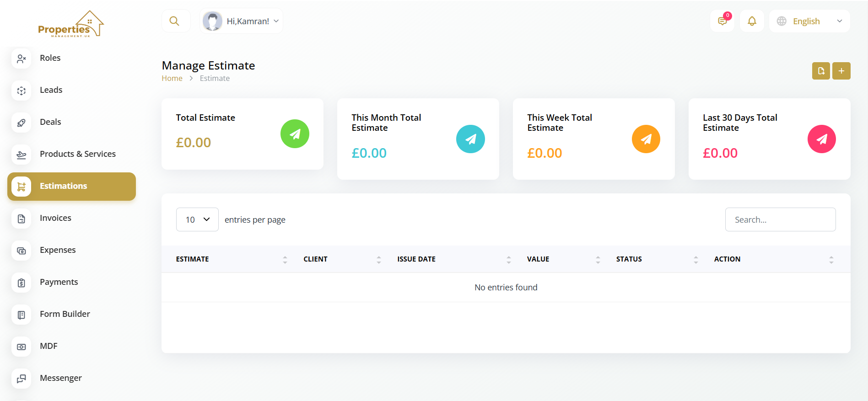This screenshot has height=401, width=868.
Task: Navigate to Payments in the sidebar
Action: pyautogui.click(x=59, y=282)
